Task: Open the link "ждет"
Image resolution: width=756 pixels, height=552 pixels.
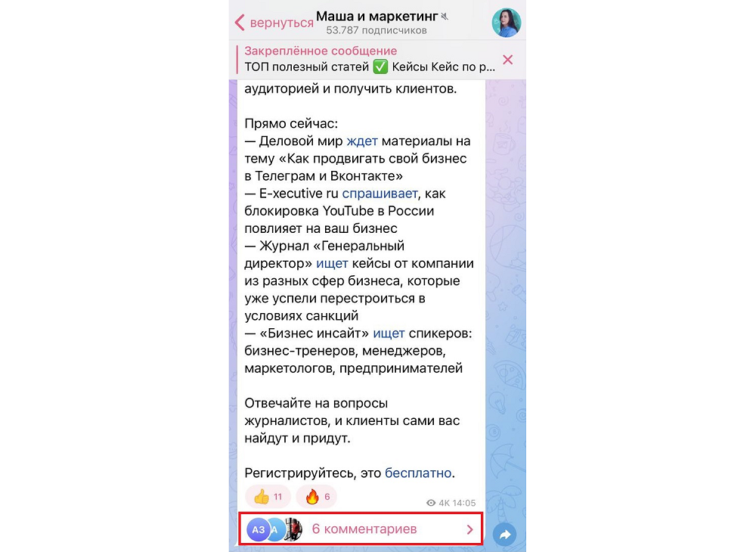Action: tap(362, 141)
